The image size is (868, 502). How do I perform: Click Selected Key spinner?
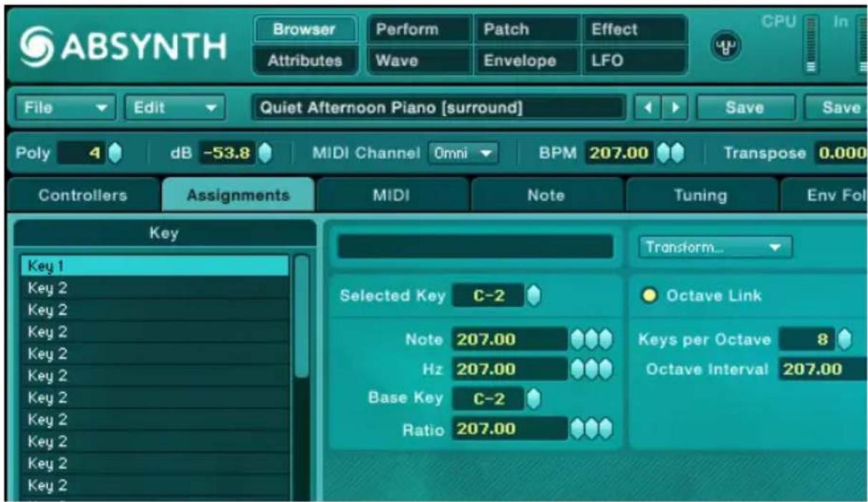533,296
